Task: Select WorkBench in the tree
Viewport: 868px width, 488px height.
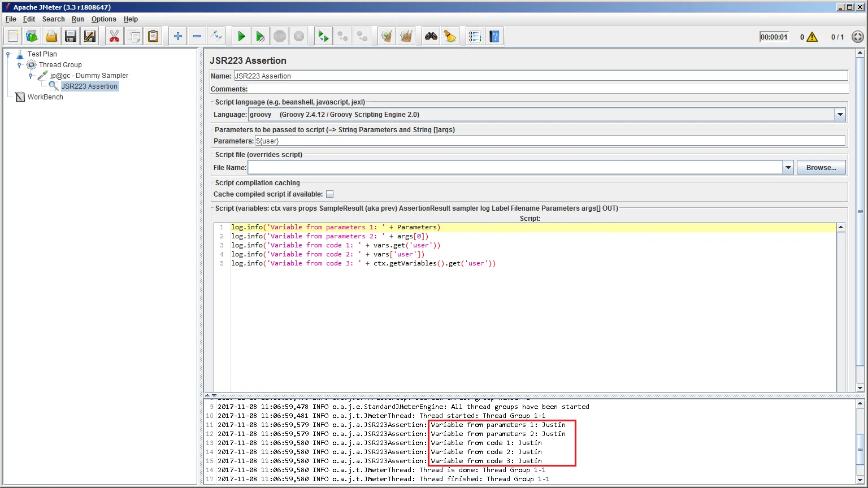Action: coord(45,97)
